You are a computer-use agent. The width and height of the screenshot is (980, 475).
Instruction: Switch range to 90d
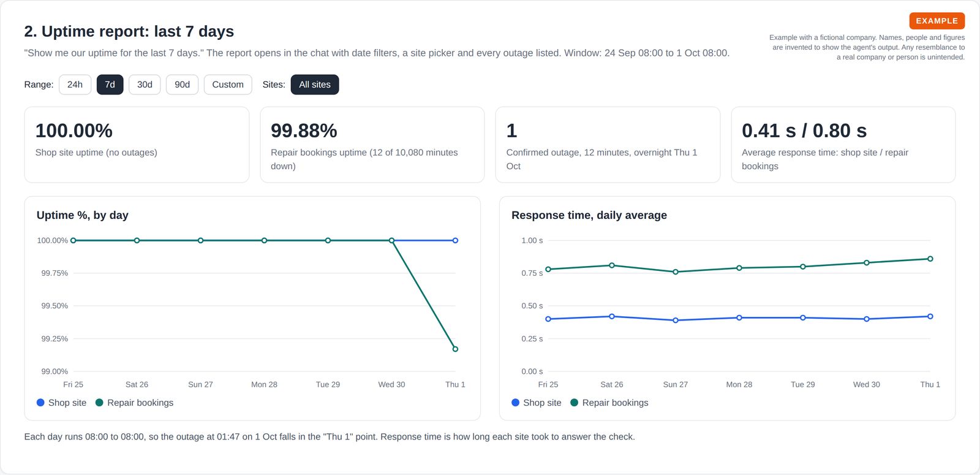point(182,85)
